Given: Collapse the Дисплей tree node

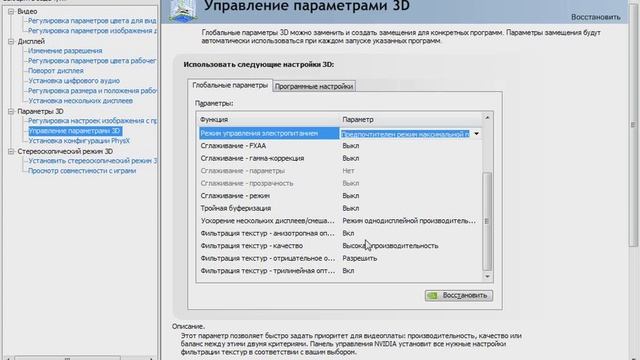Looking at the screenshot, I should [11, 41].
